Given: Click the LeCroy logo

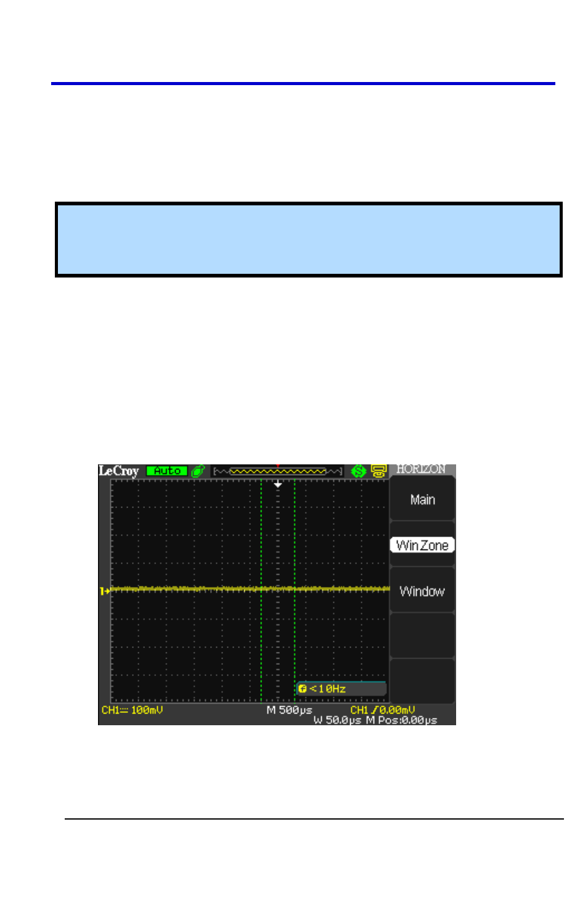Looking at the screenshot, I should coord(119,471).
